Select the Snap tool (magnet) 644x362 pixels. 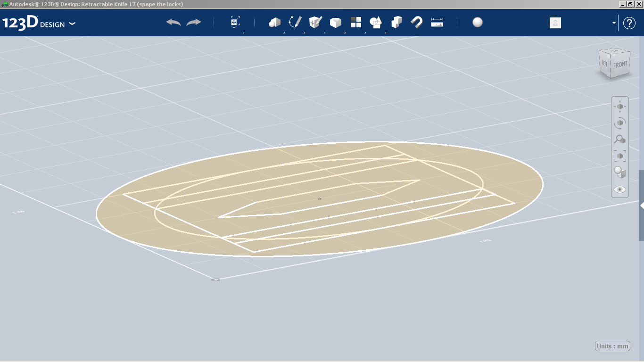pyautogui.click(x=416, y=22)
